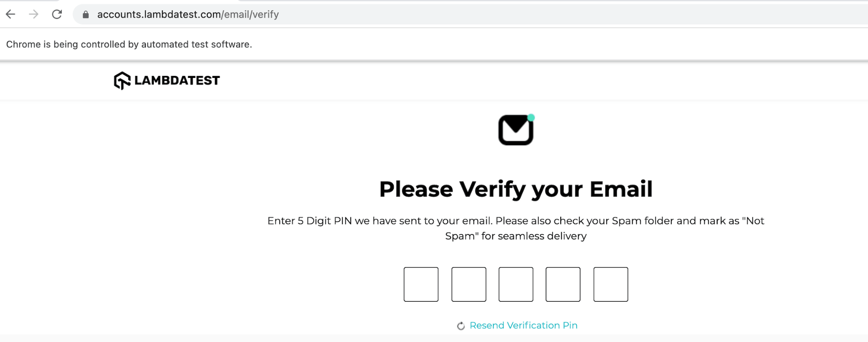Click the LambdaTest logo symbol
The height and width of the screenshot is (342, 868).
[122, 81]
